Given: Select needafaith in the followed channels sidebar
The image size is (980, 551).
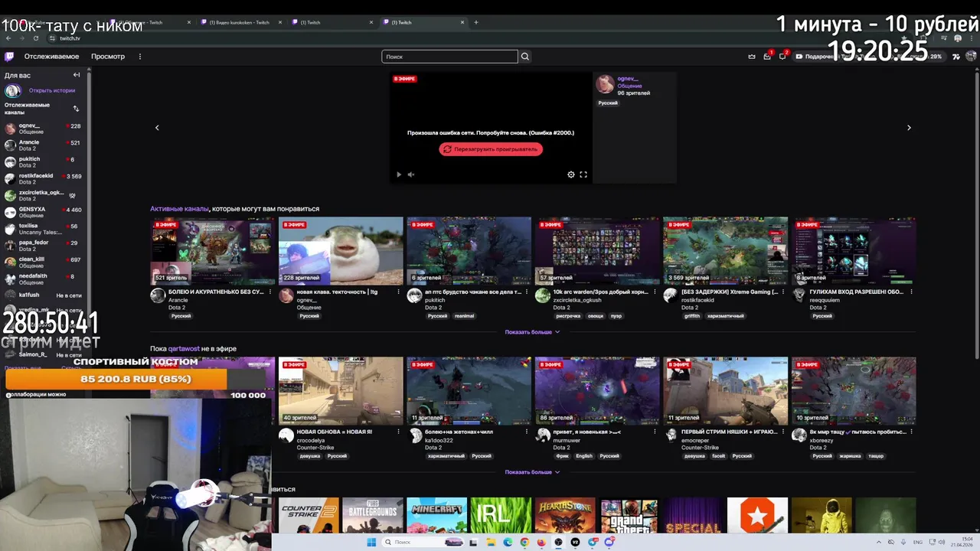Looking at the screenshot, I should click(x=43, y=279).
